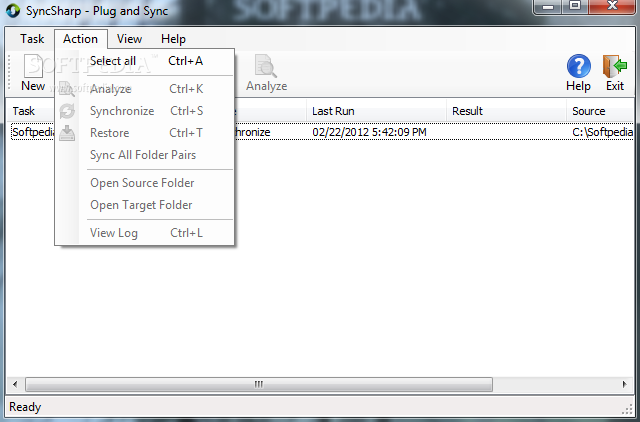Image resolution: width=640 pixels, height=422 pixels.
Task: Choose View Log menu entry
Action: point(144,233)
